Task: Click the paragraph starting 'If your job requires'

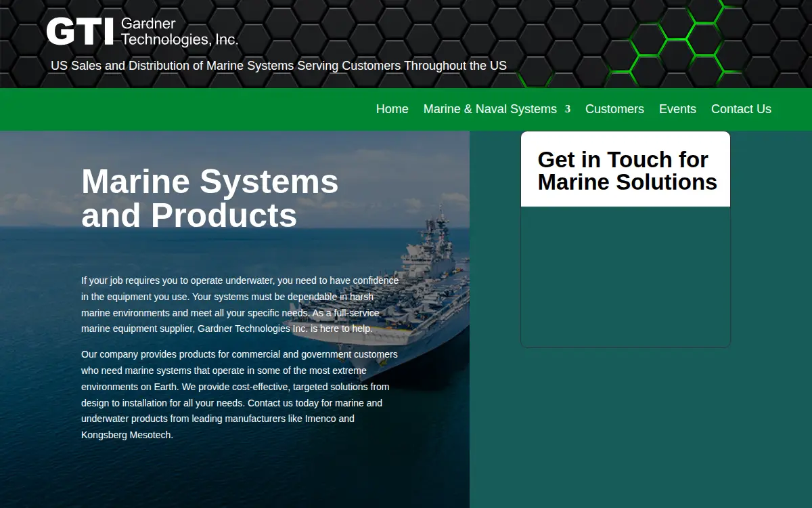Action: point(240,304)
